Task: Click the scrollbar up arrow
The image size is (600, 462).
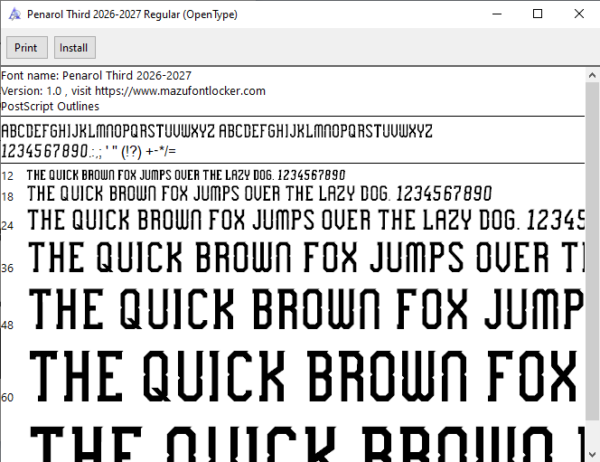Action: click(592, 75)
